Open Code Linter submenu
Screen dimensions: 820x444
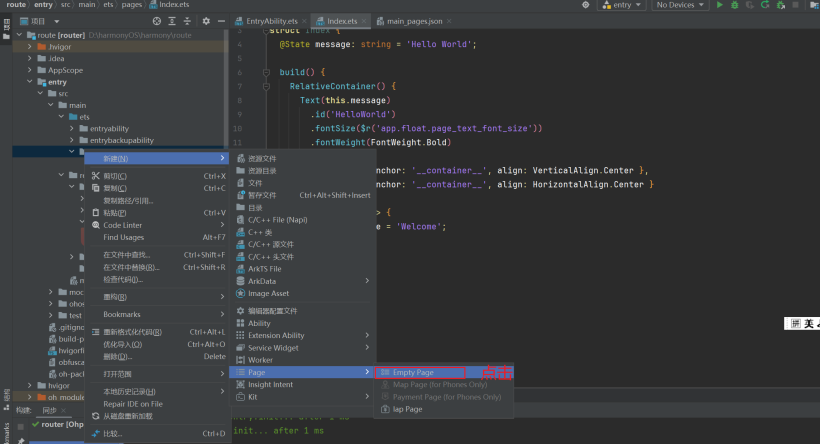[157, 225]
